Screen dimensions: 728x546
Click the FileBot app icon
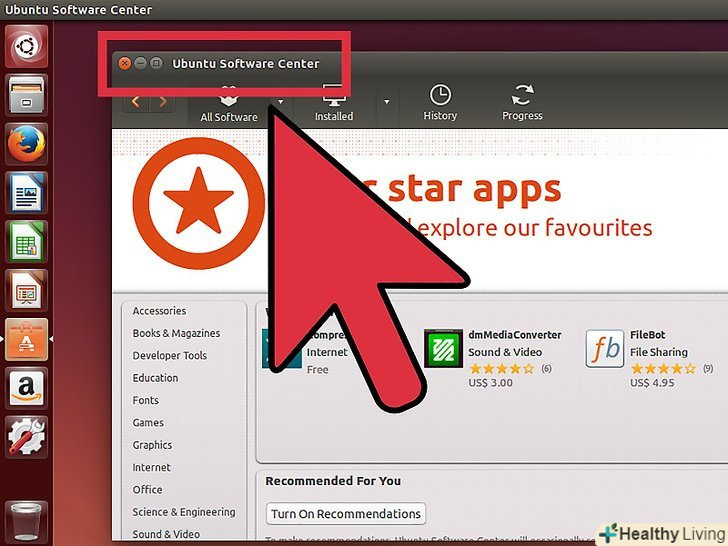click(x=605, y=348)
